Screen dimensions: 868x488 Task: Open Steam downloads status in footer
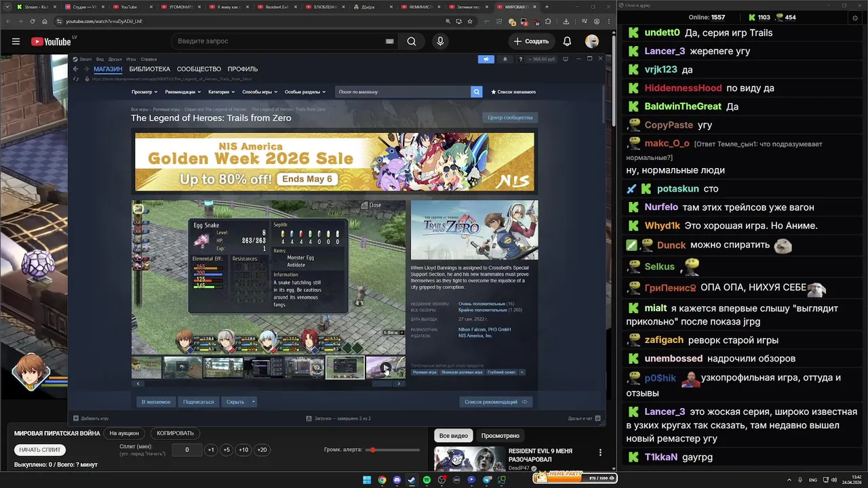pyautogui.click(x=338, y=418)
